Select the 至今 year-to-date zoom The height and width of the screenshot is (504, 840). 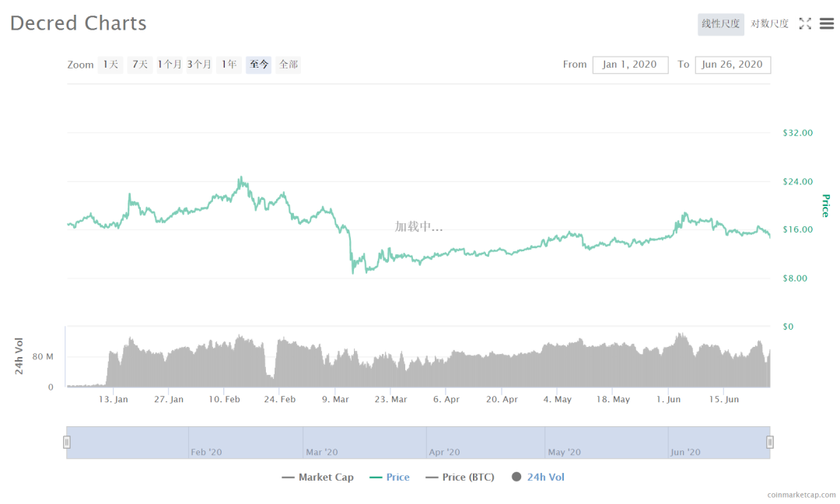coord(259,65)
